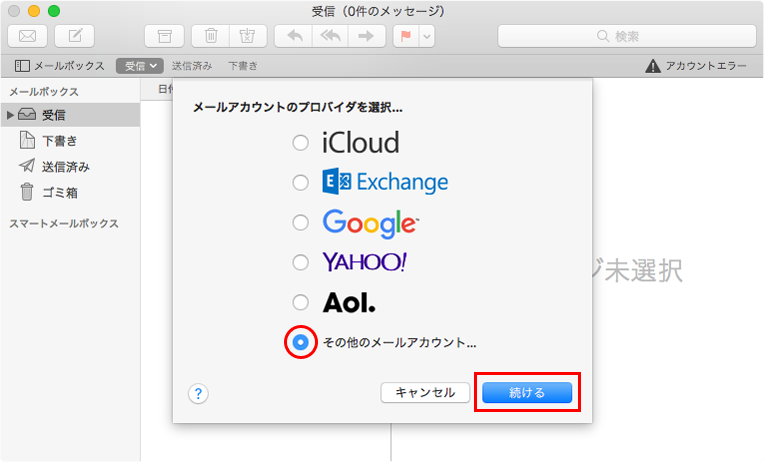Click the Reply arrow icon
The image size is (764, 462).
(x=294, y=36)
